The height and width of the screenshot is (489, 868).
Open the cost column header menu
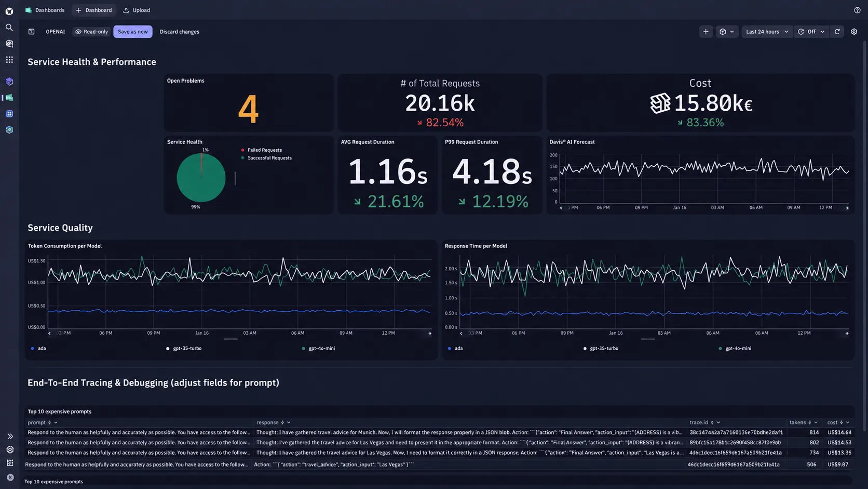pos(848,422)
